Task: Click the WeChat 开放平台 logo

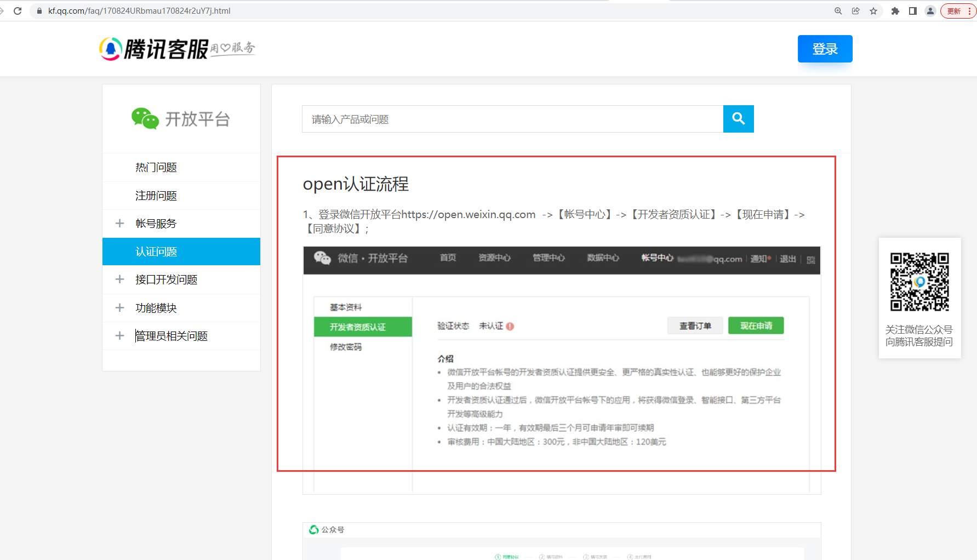Action: (x=181, y=118)
